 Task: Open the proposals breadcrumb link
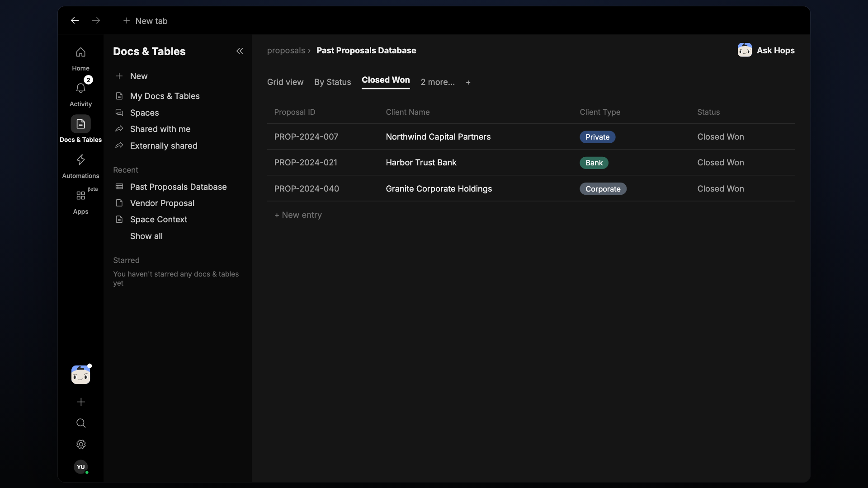tap(286, 51)
